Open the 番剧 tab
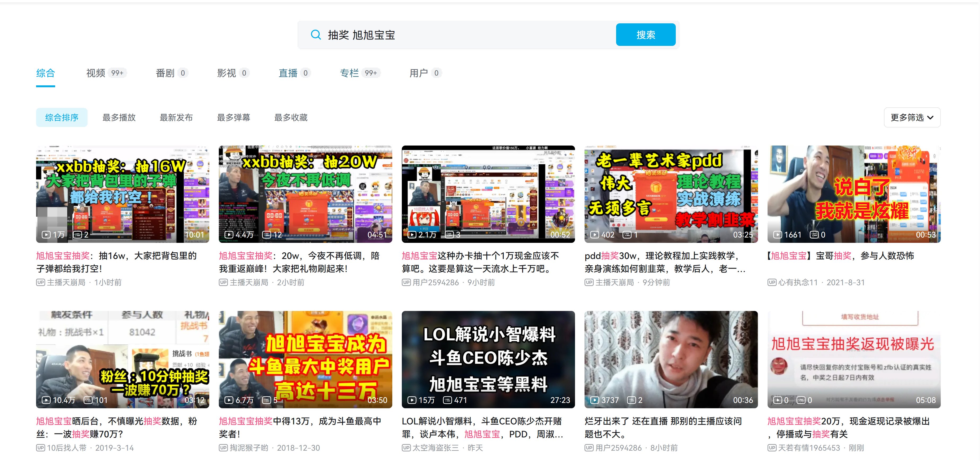 click(172, 73)
